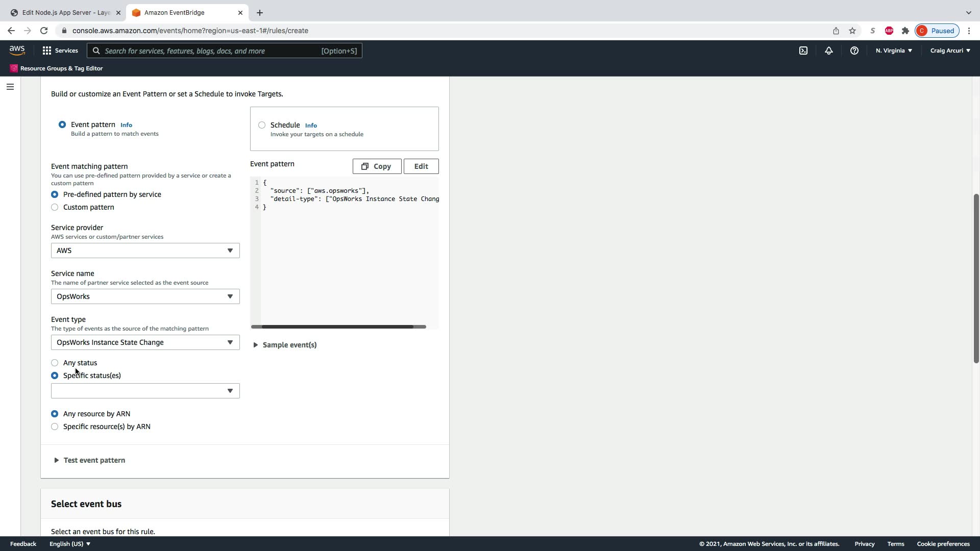
Task: Select the Schedule radio option
Action: [262, 125]
